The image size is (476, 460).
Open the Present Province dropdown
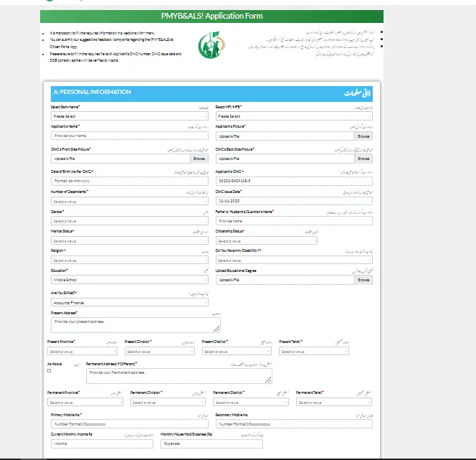82,352
